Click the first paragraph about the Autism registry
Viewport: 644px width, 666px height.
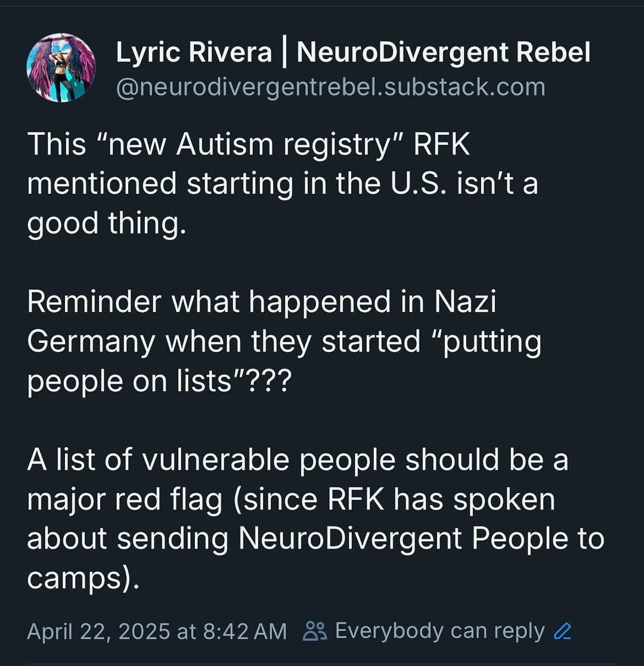tap(283, 184)
